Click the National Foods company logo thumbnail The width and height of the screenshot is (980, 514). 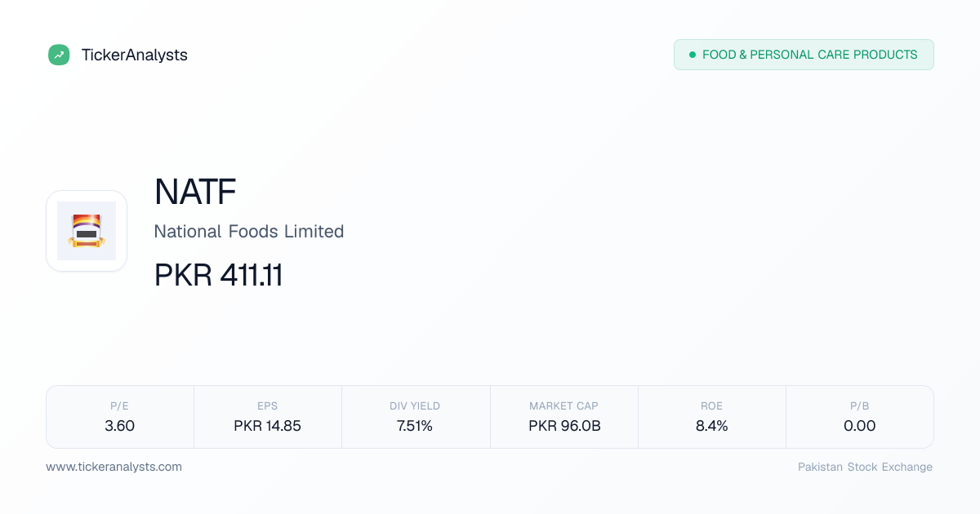point(87,231)
